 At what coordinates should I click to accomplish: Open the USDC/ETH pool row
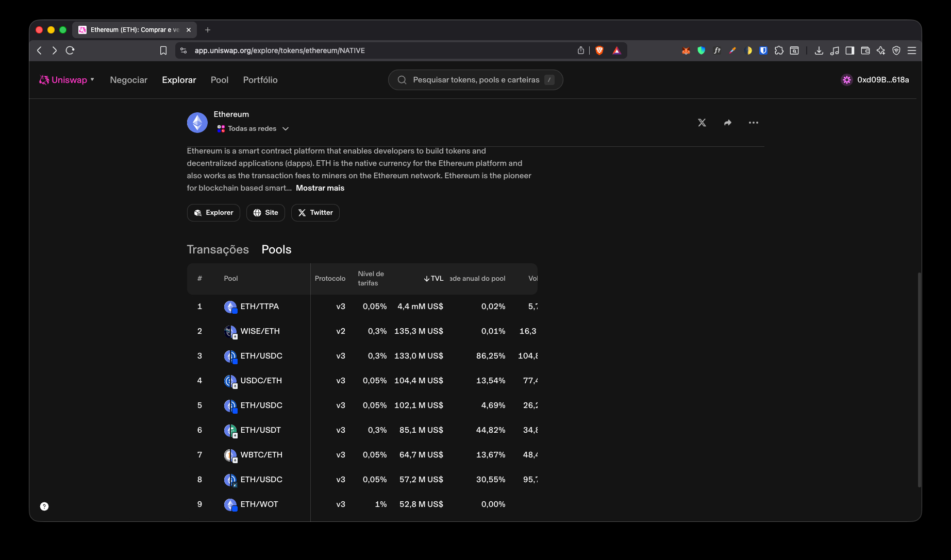(362, 381)
